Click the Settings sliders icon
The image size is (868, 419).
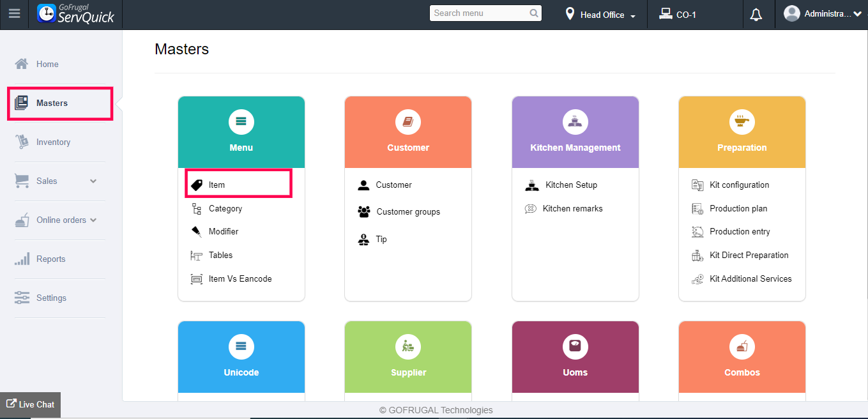22,298
